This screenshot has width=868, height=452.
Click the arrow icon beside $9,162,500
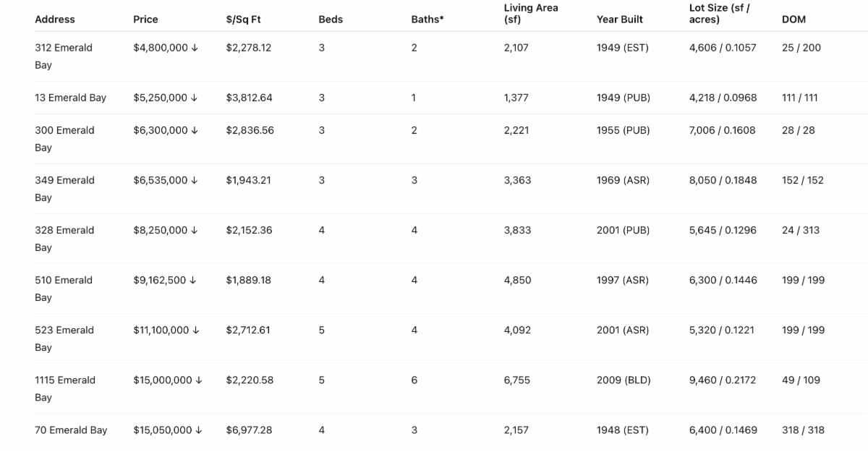193,281
